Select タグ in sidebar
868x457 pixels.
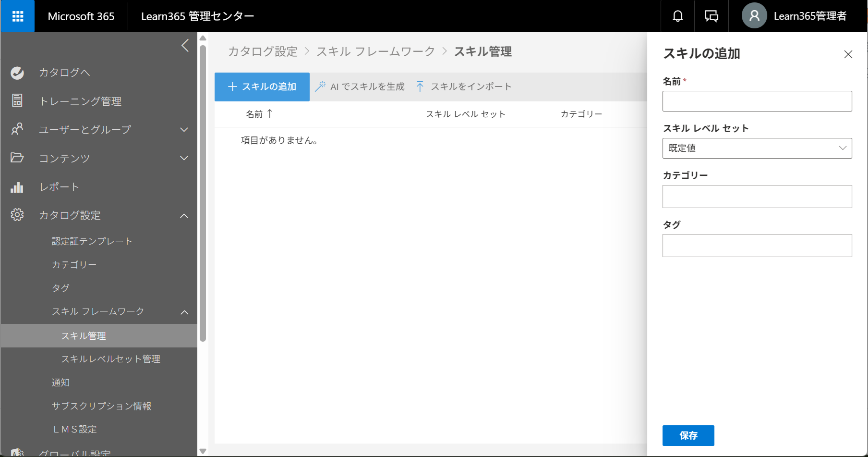coord(60,288)
